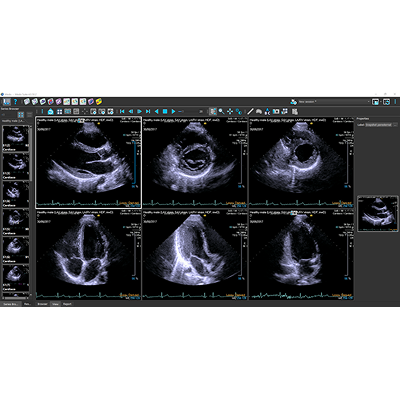The image size is (400, 400).
Task: Expand the Label field ellipsis button
Action: pos(395,125)
